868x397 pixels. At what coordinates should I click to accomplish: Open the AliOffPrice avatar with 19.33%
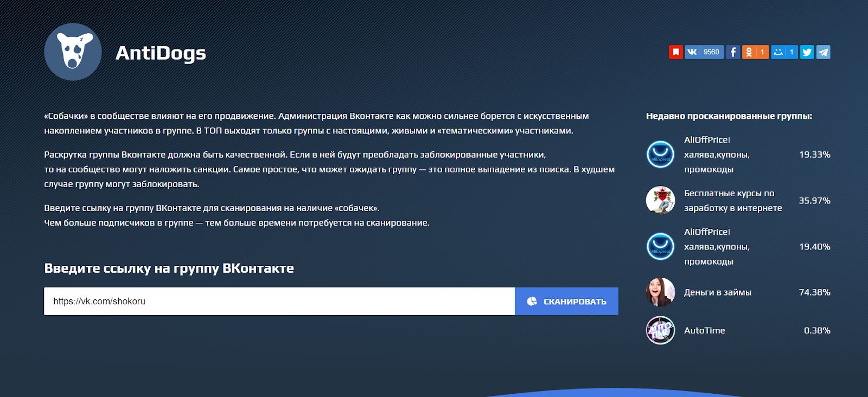click(x=660, y=155)
